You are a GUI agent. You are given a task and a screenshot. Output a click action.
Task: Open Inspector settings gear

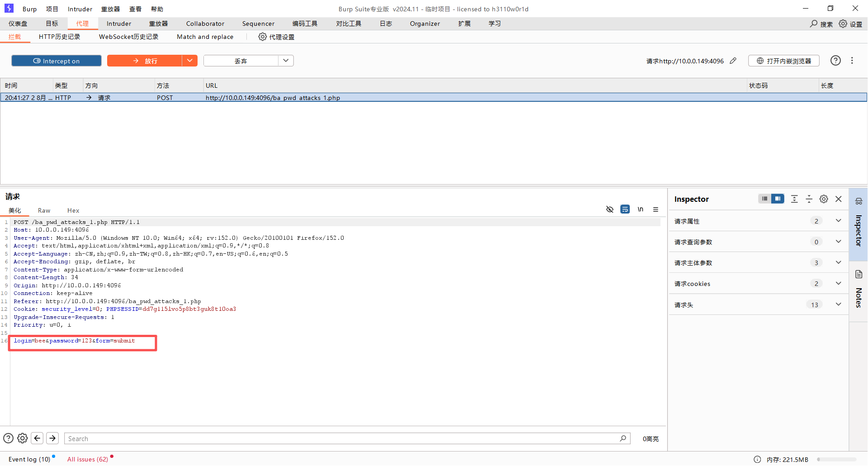(824, 199)
